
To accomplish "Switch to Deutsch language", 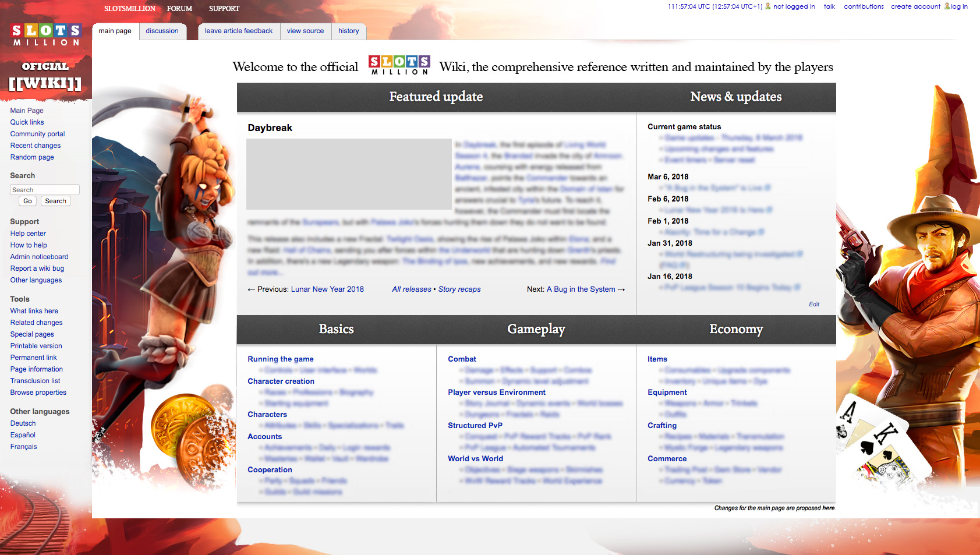I will click(23, 423).
